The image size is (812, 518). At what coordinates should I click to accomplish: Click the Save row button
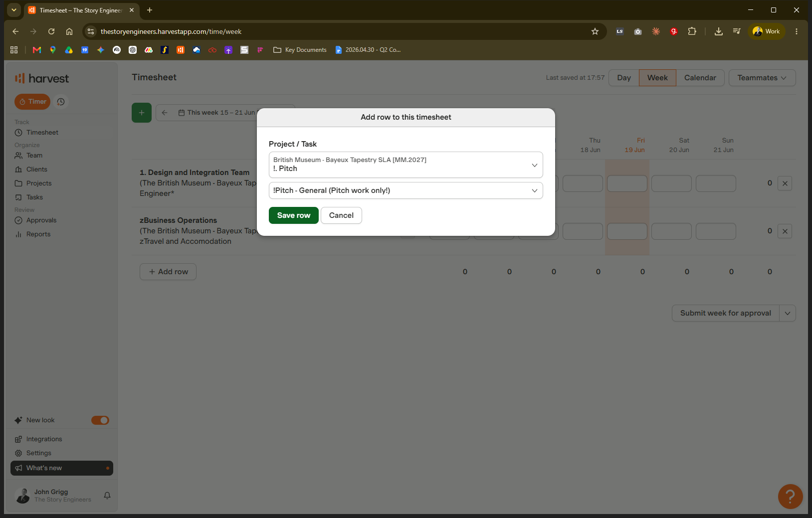(294, 215)
